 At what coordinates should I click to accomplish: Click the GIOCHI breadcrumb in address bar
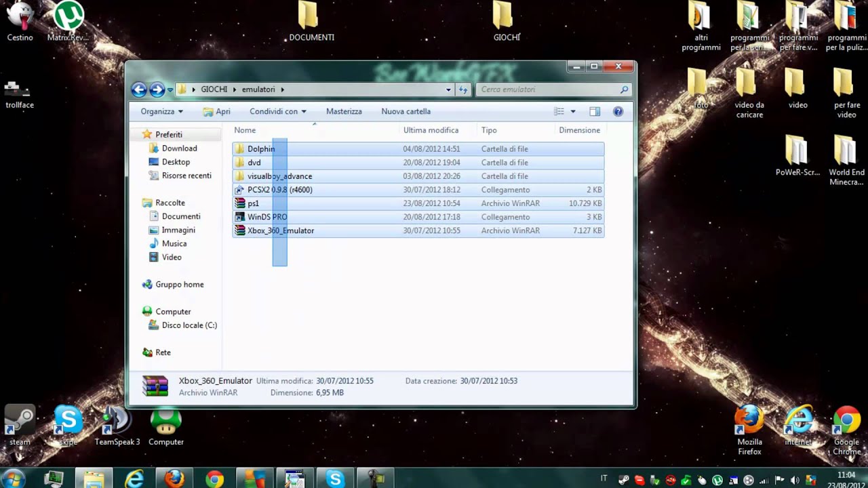[214, 89]
